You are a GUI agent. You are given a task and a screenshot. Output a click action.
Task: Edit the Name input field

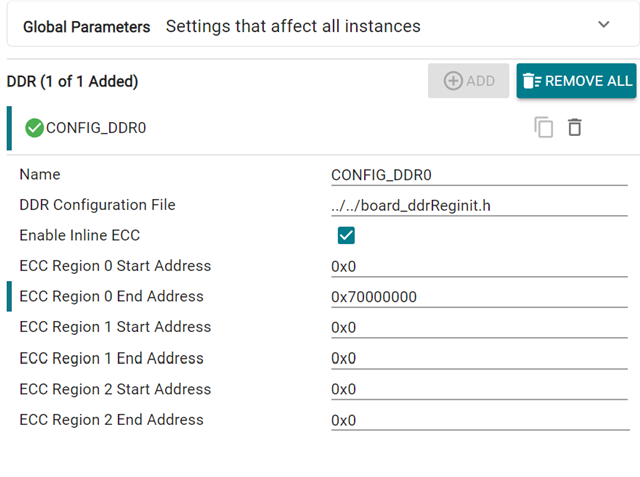[x=465, y=175]
